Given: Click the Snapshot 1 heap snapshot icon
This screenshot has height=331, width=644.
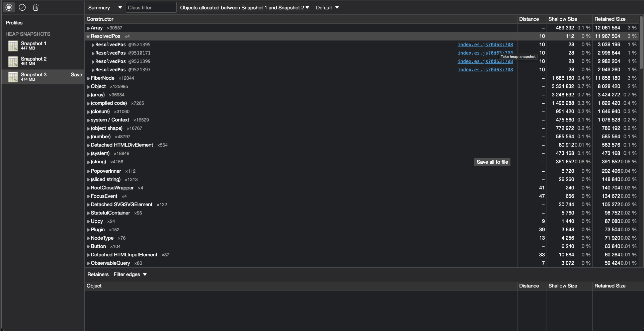Looking at the screenshot, I should pos(13,46).
